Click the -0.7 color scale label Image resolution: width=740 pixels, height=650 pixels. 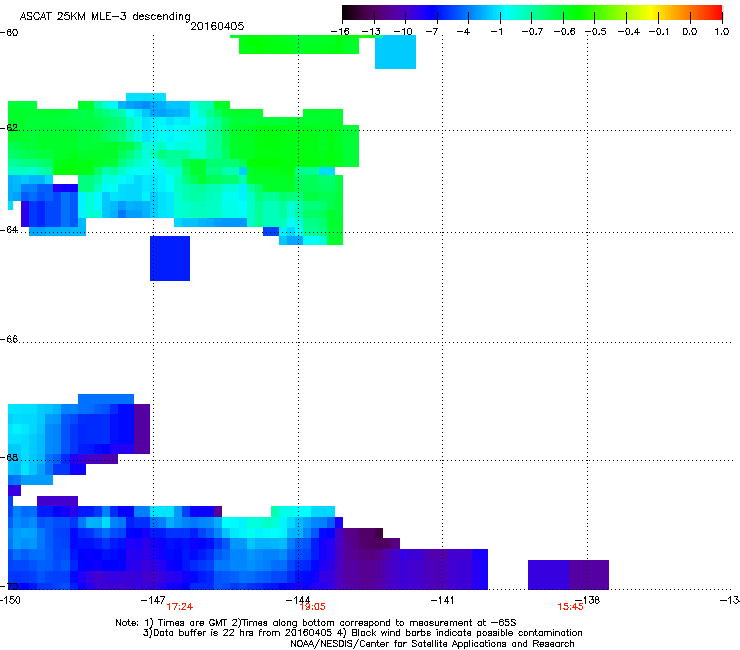coord(532,32)
